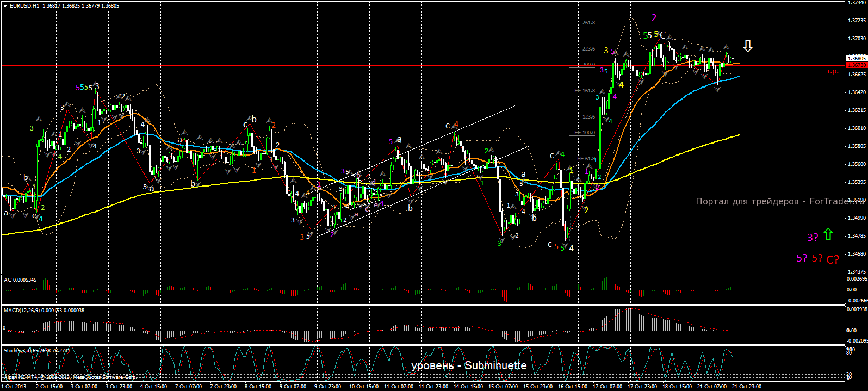Click the current price tag 1.36805

coord(856,58)
